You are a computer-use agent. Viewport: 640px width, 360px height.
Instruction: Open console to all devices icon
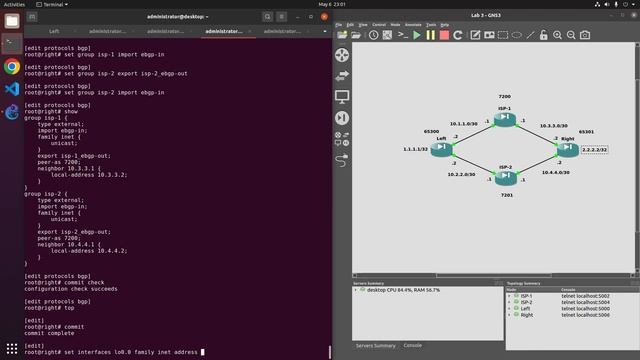point(402,35)
